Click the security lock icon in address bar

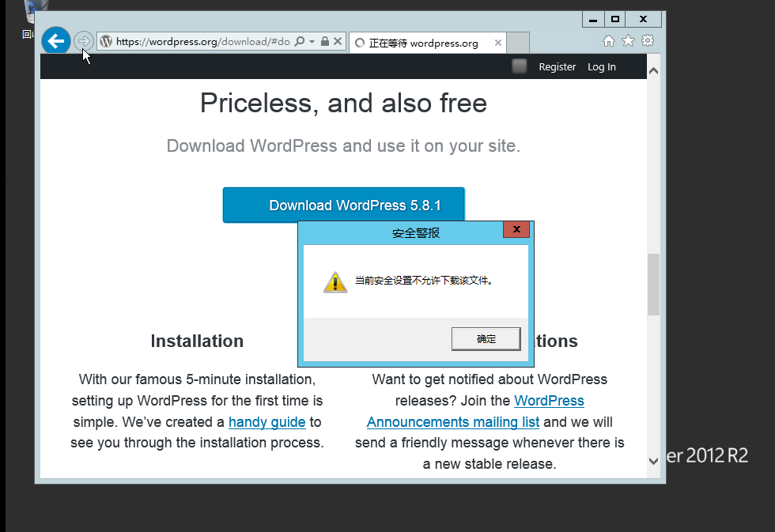coord(326,41)
